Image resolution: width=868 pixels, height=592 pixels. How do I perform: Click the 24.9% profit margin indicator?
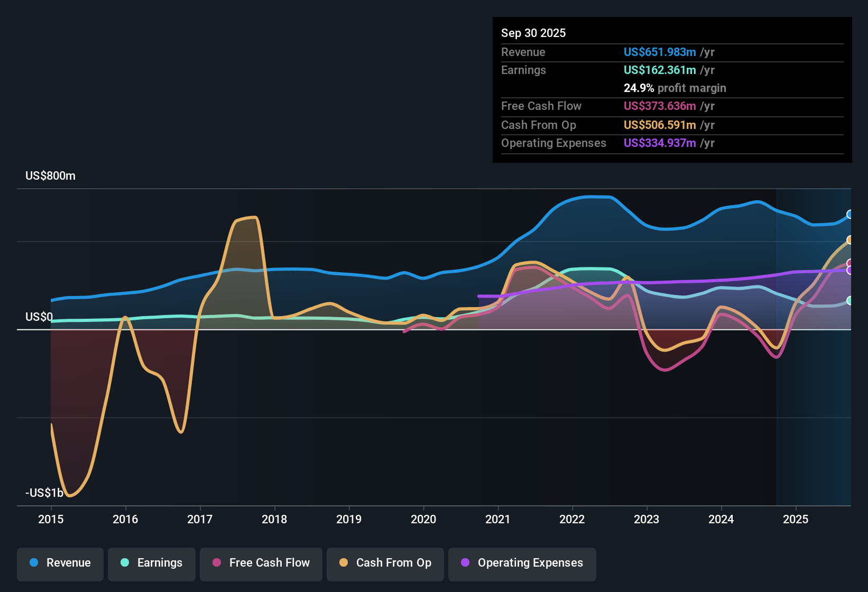pos(675,88)
